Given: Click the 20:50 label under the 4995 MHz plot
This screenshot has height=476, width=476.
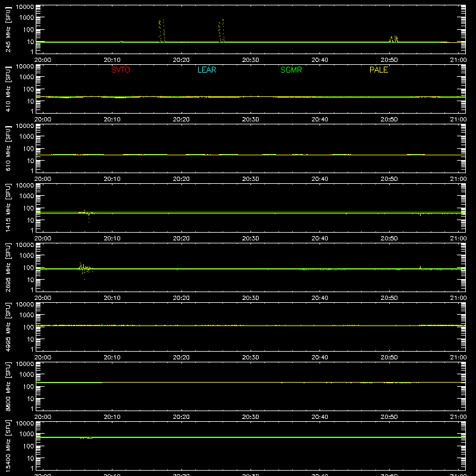Looking at the screenshot, I should point(389,358).
